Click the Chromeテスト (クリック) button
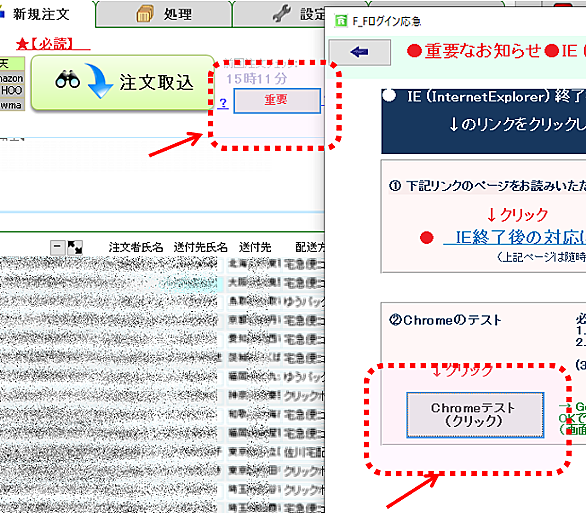586x513 pixels. pos(475,414)
